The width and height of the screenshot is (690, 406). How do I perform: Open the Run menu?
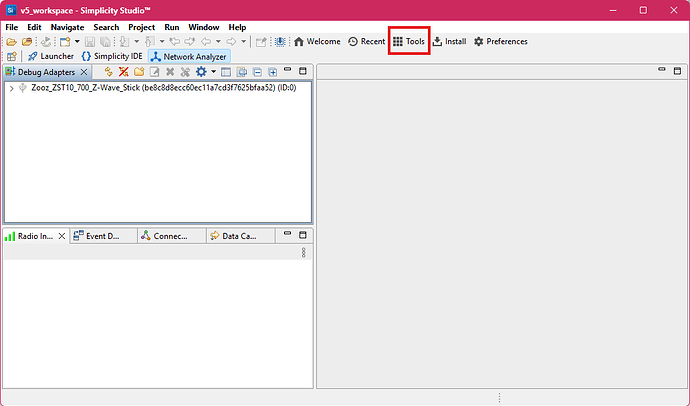click(172, 27)
